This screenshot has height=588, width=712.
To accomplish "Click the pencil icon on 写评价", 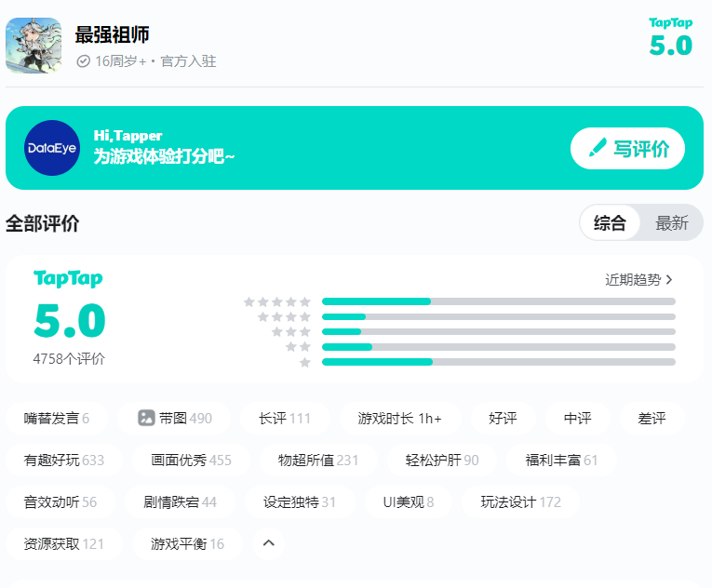I will point(598,149).
